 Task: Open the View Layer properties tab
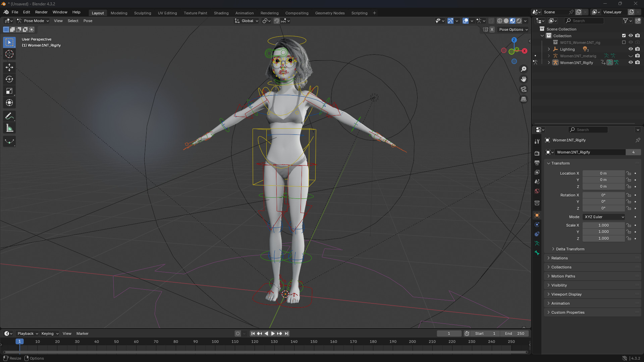coord(537,172)
